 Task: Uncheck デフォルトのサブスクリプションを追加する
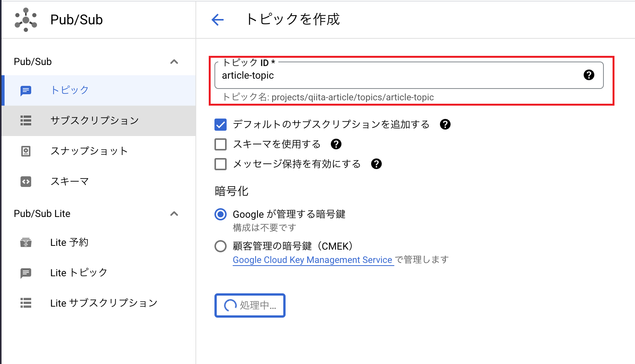(x=221, y=125)
